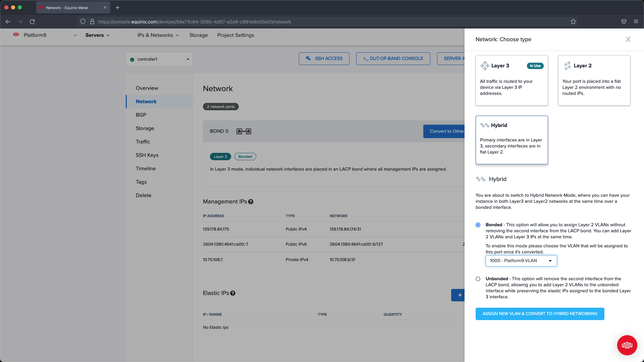Click the Hybrid section heading icon
This screenshot has height=362, width=644.
click(x=480, y=179)
